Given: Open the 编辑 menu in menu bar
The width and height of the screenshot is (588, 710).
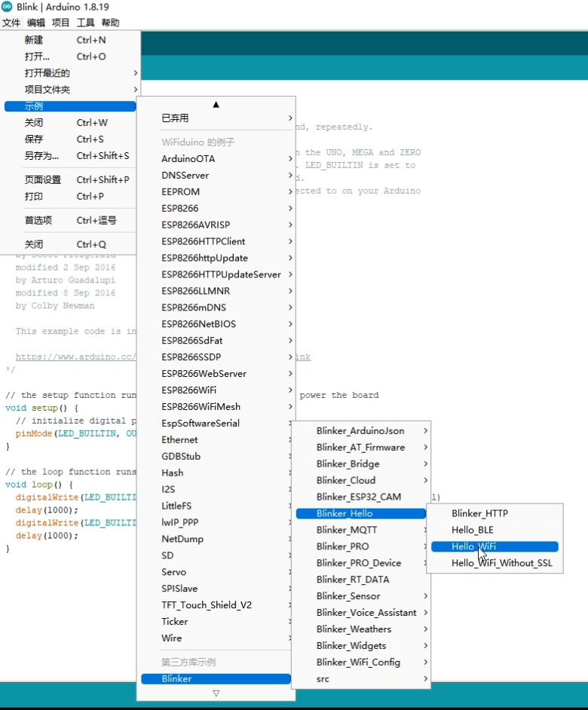Looking at the screenshot, I should tap(36, 23).
